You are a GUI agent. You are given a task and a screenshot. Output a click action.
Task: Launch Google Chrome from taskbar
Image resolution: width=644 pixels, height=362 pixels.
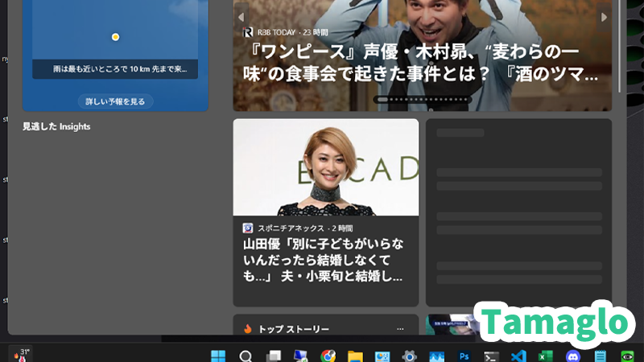tap(328, 356)
